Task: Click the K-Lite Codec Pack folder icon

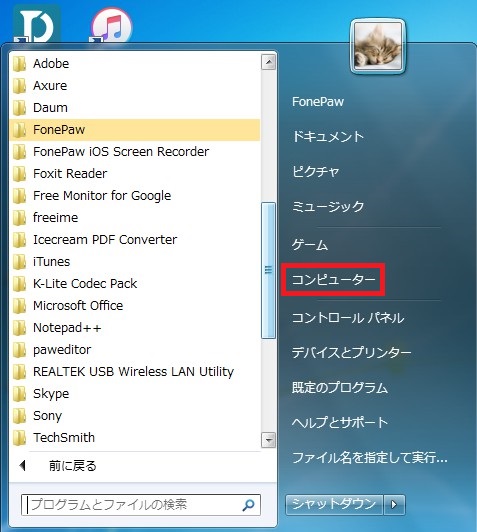Action: coord(19,284)
